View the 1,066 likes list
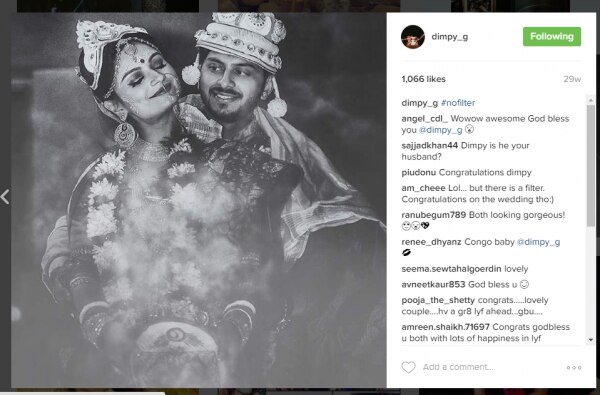The width and height of the screenshot is (600, 395). click(x=424, y=79)
